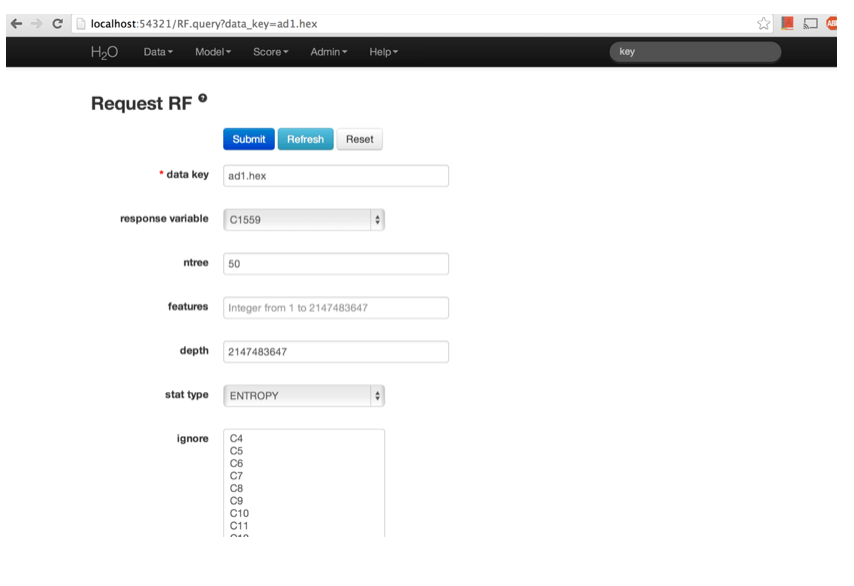The width and height of the screenshot is (854, 586).
Task: Open the stat type ENTROPY dropdown
Action: [303, 396]
